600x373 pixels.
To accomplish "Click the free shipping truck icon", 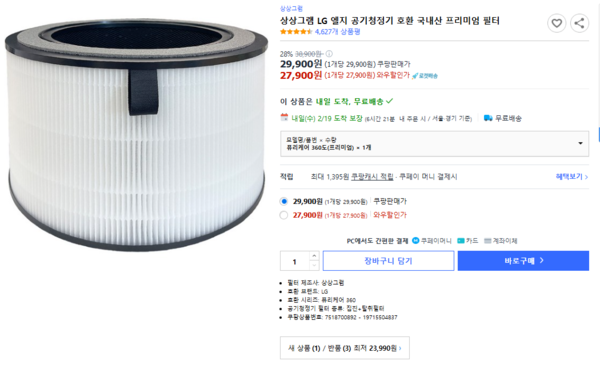I will (x=488, y=118).
